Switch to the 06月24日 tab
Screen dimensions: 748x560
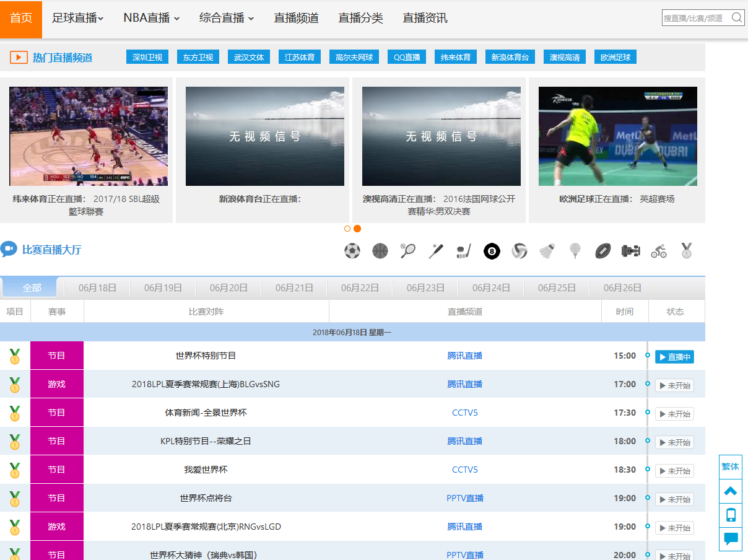tap(492, 287)
